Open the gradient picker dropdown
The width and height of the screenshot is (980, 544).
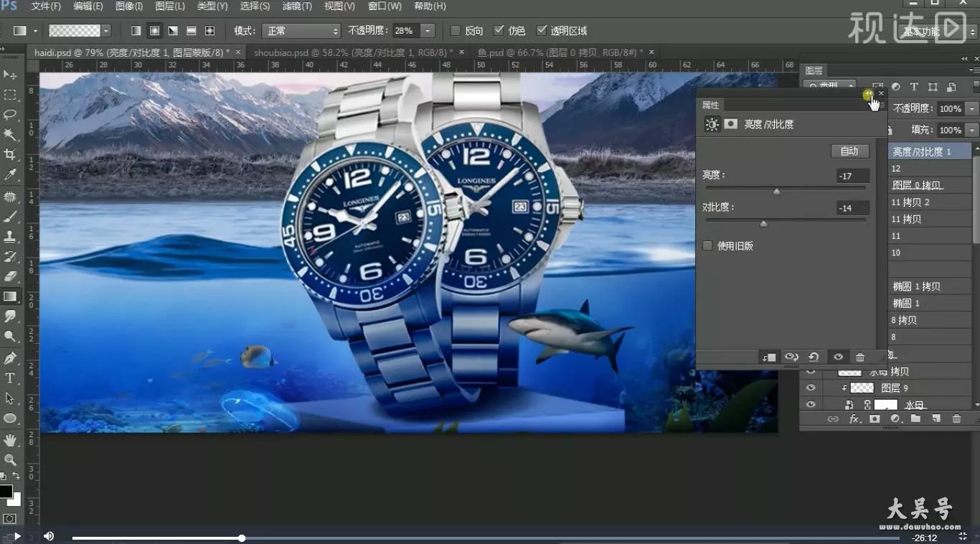(107, 31)
